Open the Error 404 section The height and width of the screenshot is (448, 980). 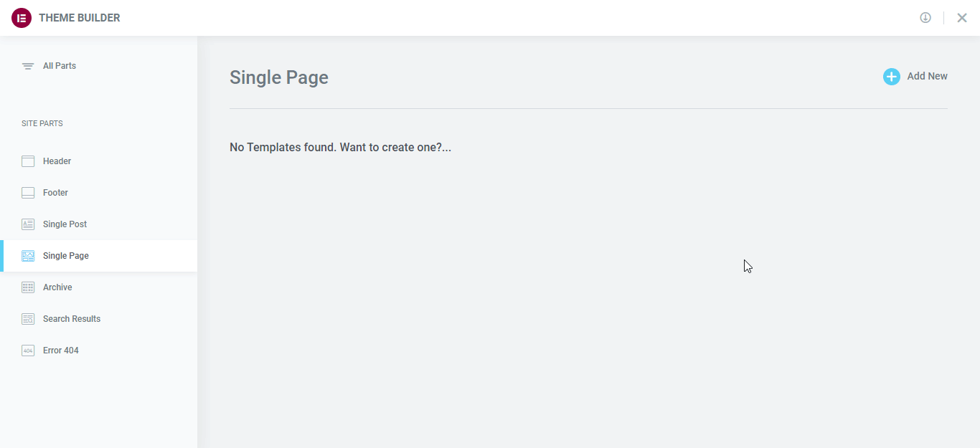(61, 350)
